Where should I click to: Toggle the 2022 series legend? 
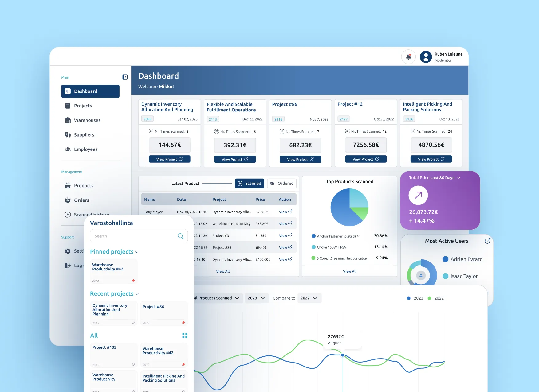436,298
